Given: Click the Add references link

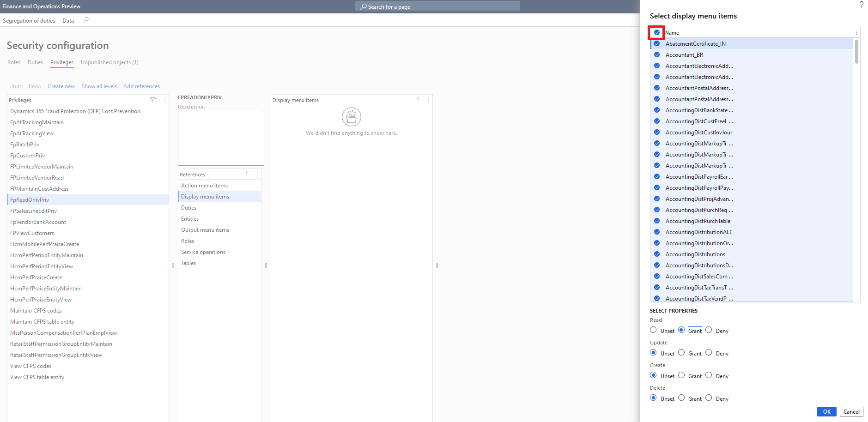Looking at the screenshot, I should point(141,86).
